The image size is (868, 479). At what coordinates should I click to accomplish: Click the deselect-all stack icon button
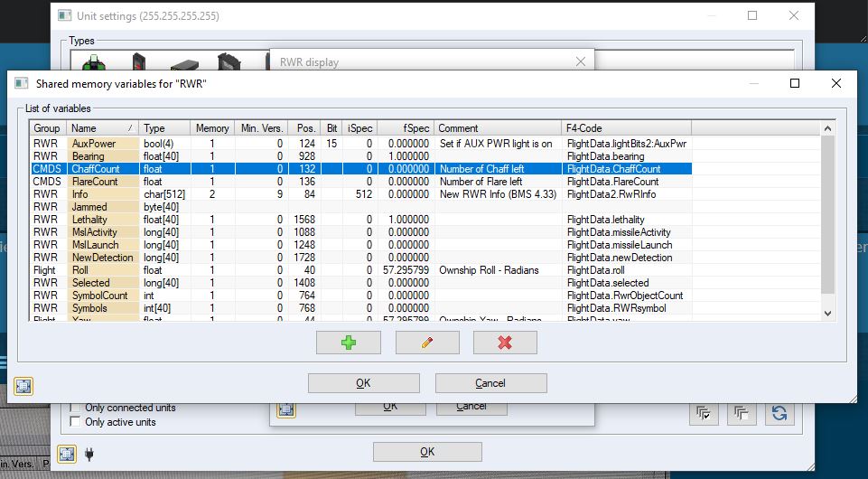point(742,413)
